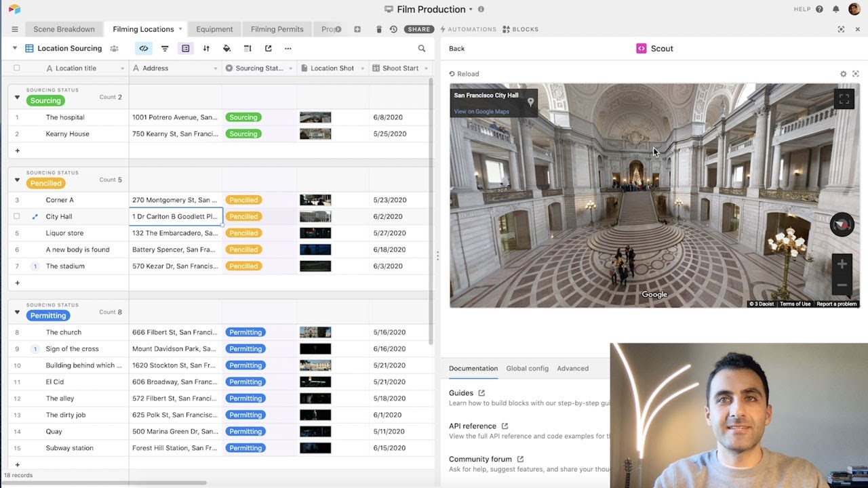868x488 pixels.
Task: Toggle Street View fullscreen
Action: pos(844,99)
